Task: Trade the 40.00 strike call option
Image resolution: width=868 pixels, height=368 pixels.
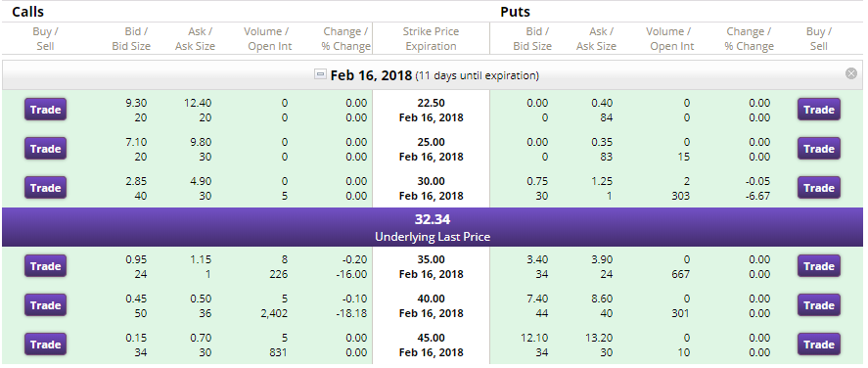Action: click(45, 305)
